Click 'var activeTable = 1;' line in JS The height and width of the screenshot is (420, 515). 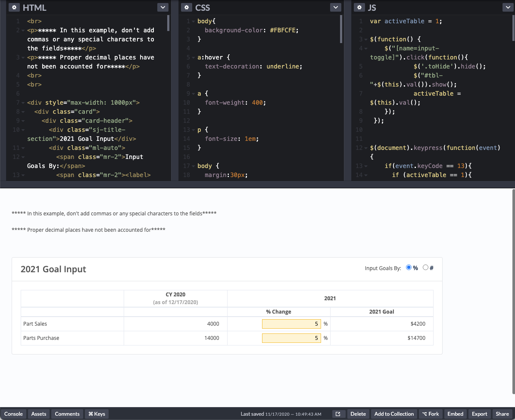pos(406,22)
